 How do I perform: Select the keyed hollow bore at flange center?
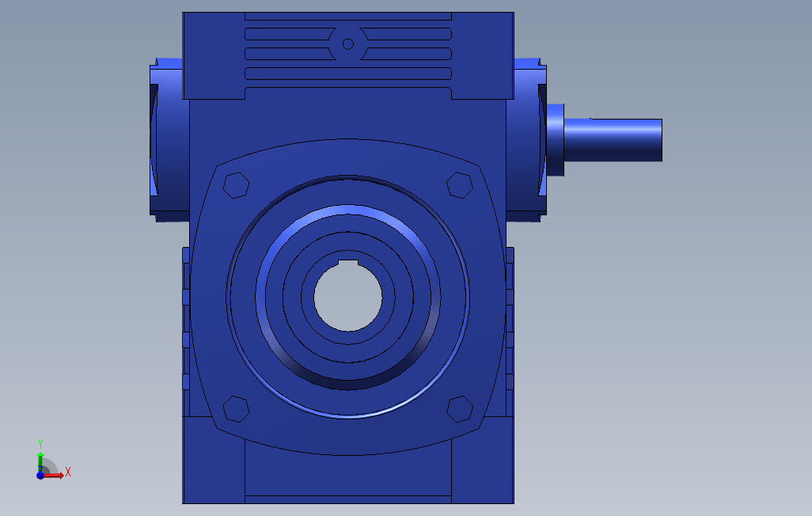click(x=348, y=296)
